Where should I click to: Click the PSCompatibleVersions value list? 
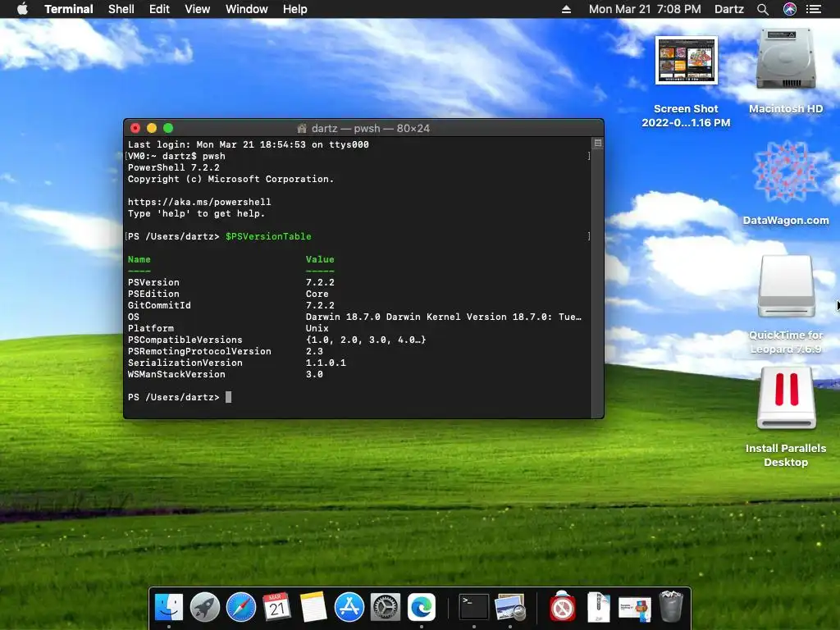[x=366, y=340]
